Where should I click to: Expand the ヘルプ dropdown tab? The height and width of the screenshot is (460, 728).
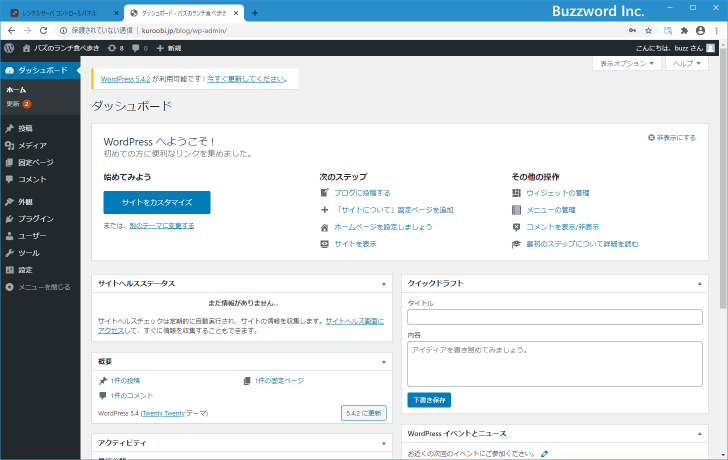(687, 64)
